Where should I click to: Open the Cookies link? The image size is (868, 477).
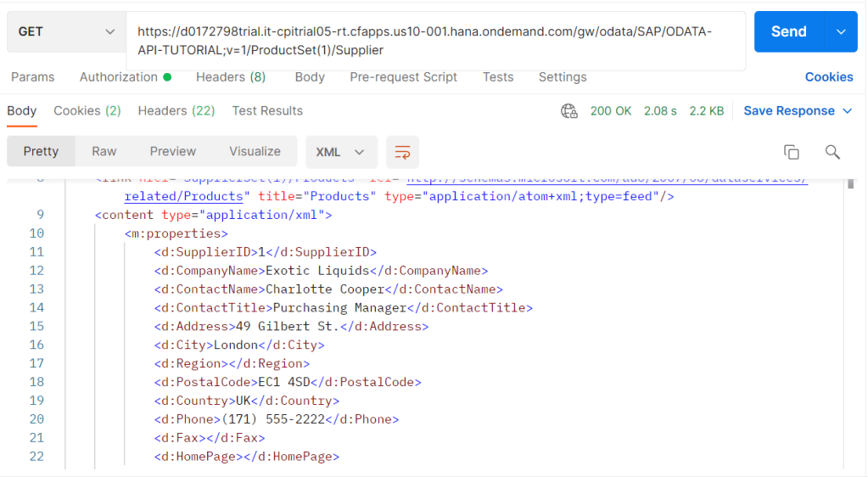point(828,77)
